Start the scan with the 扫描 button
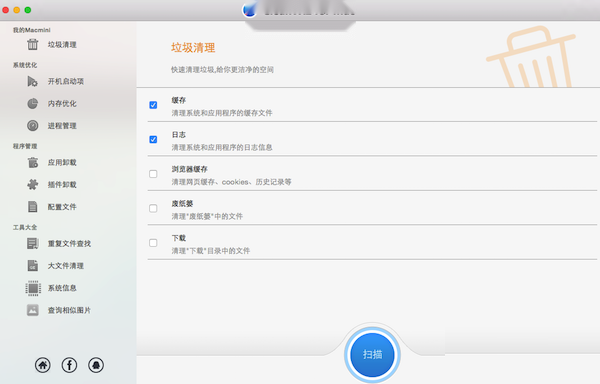The height and width of the screenshot is (384, 600). [372, 354]
